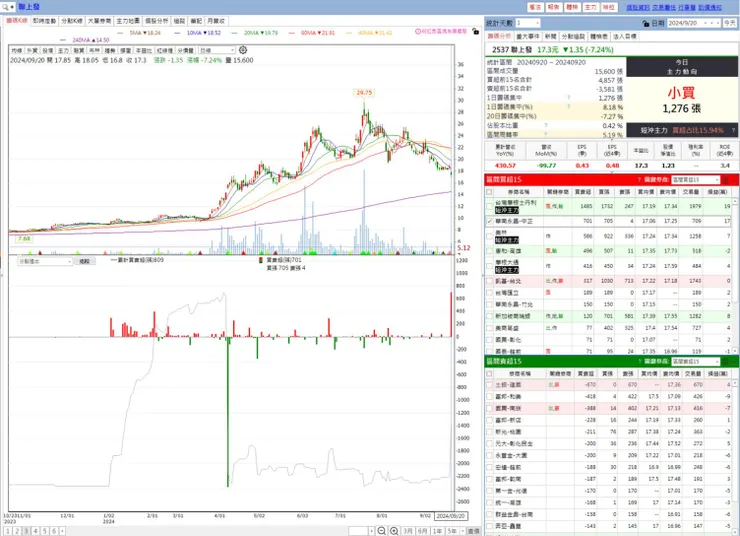The image size is (740, 536).
Task: Switch to the 個股分析 tab
Action: (156, 21)
